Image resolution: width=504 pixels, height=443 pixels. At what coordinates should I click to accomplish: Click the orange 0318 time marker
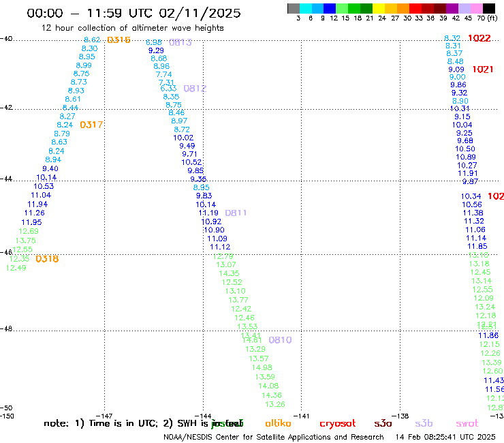coord(47,259)
